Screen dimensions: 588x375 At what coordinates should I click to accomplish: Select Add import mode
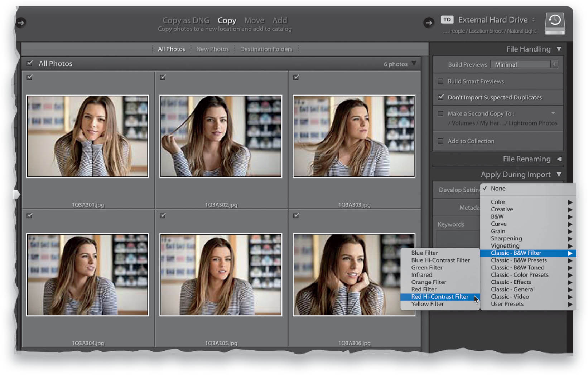click(279, 20)
